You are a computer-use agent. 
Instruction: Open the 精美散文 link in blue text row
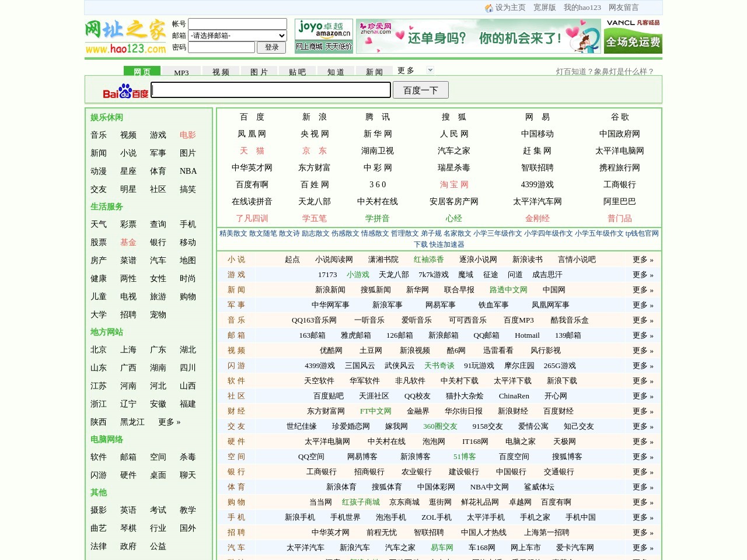(233, 233)
